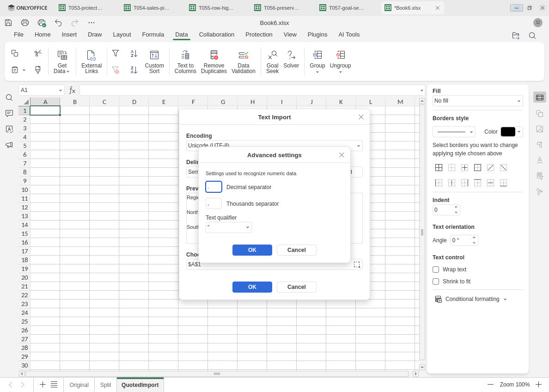Image resolution: width=549 pixels, height=392 pixels.
Task: Open the Name Box dropdown
Action: coord(60,91)
